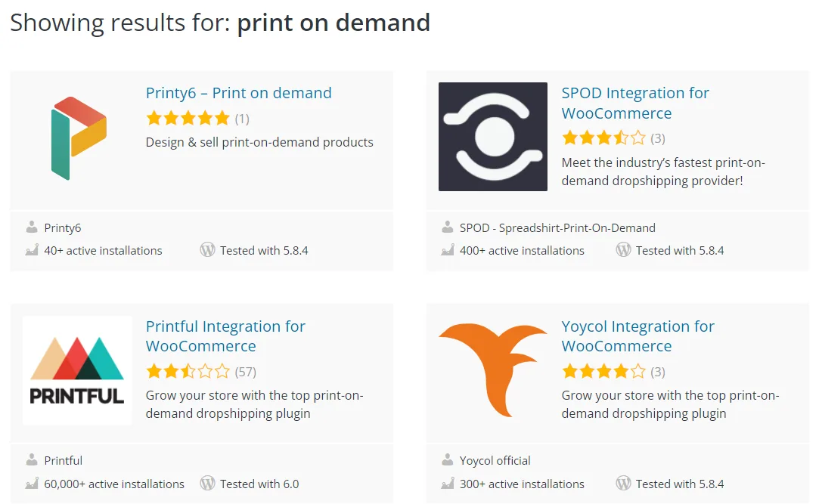Click the WordPress icon beside Printy6's tested version
Image resolution: width=822 pixels, height=504 pixels.
coord(207,250)
